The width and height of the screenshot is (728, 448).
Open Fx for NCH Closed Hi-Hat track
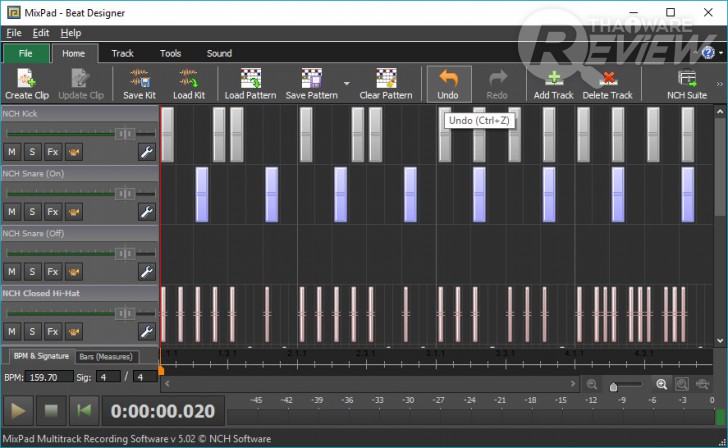pyautogui.click(x=52, y=331)
